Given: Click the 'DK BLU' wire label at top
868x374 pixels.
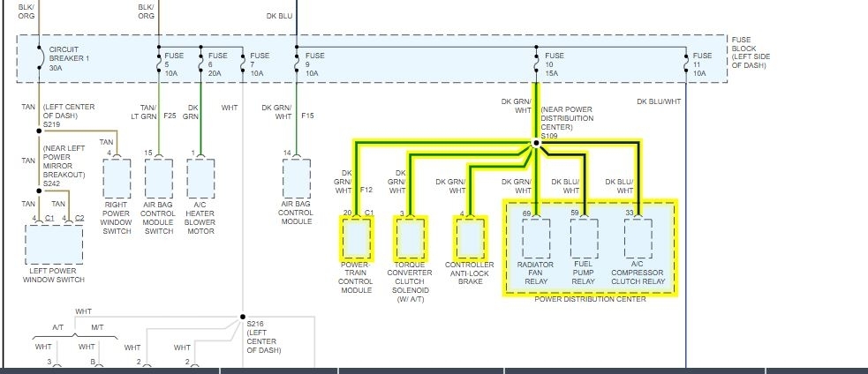Looking at the screenshot, I should coord(279,16).
